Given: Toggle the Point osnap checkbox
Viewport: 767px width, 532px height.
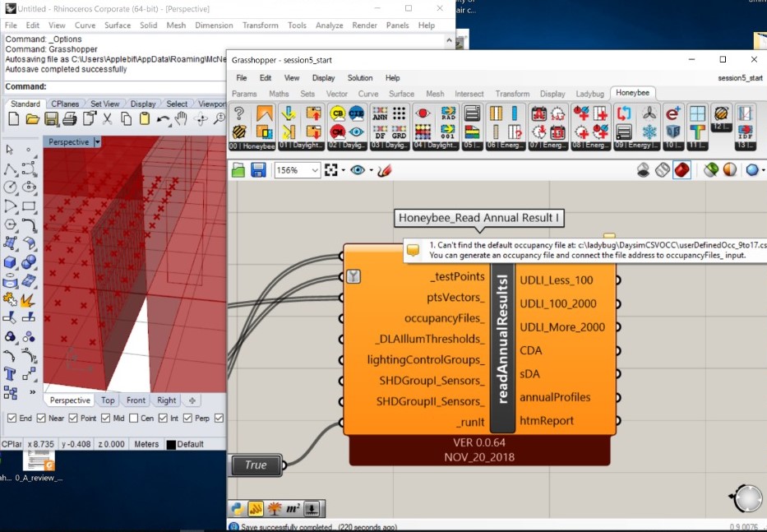Looking at the screenshot, I should 73,418.
